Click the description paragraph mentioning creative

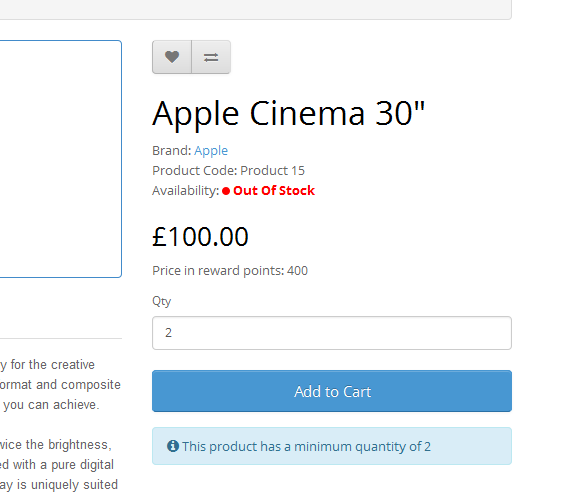click(x=60, y=385)
